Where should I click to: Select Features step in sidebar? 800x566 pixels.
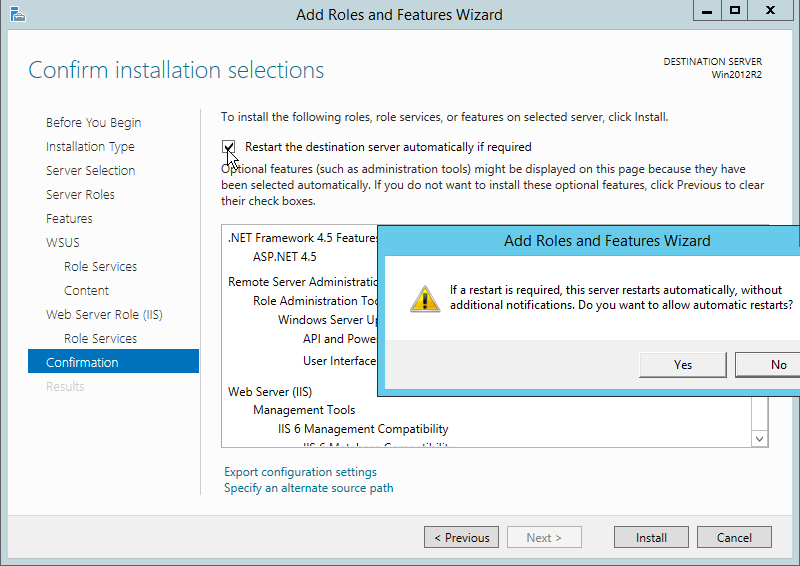click(x=69, y=218)
